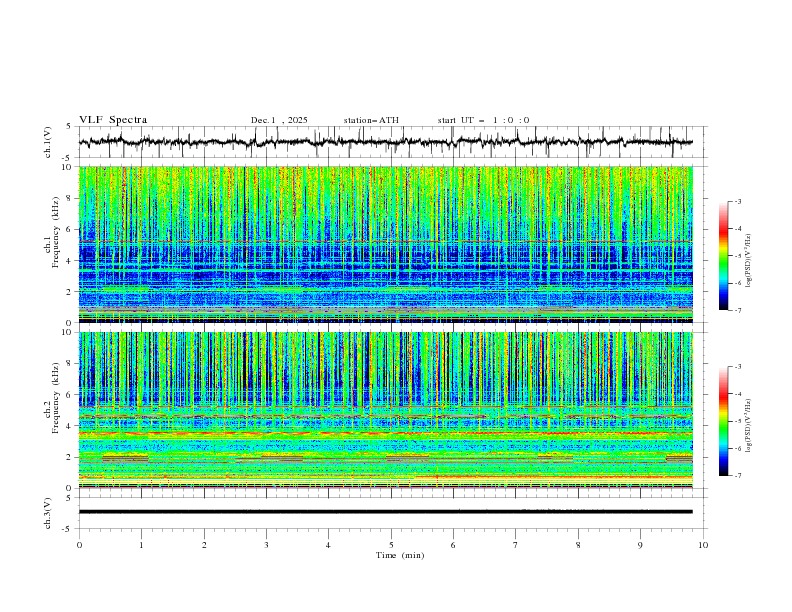This screenshot has height=612, width=792.
Task: Select the "start UT = 1 :0 :0" text
Action: coord(483,120)
